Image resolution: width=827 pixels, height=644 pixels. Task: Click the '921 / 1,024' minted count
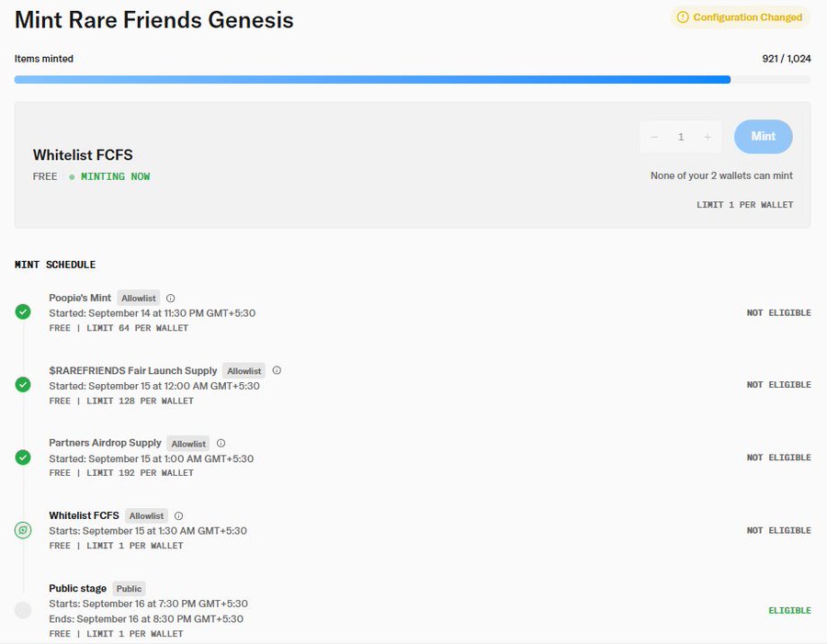tap(787, 59)
